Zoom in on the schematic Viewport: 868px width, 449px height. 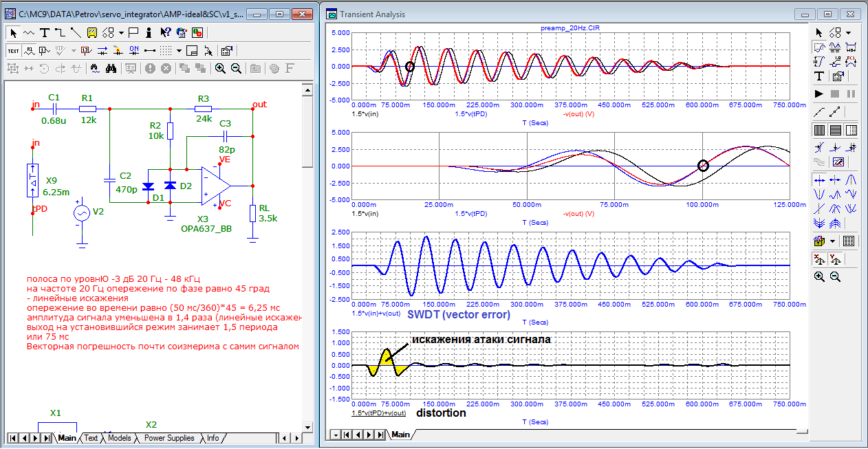220,68
